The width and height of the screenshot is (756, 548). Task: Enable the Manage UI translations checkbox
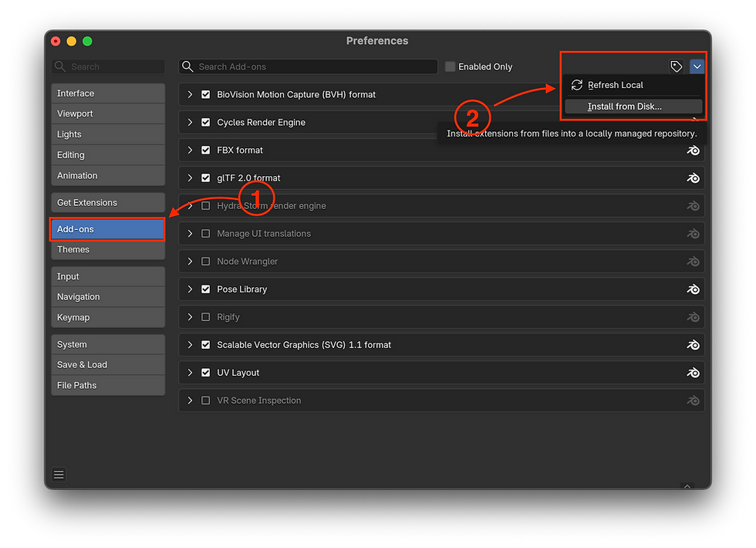206,234
